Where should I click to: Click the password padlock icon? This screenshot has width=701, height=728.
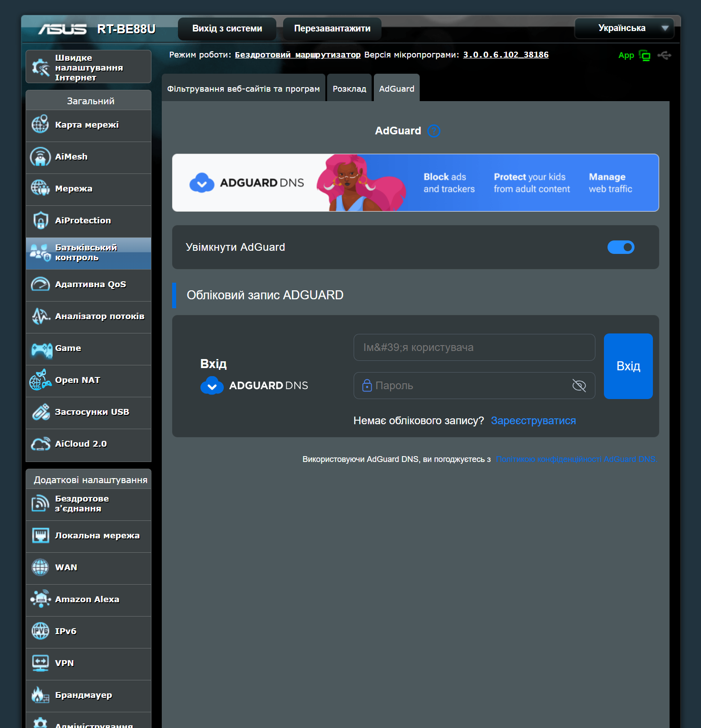[367, 386]
